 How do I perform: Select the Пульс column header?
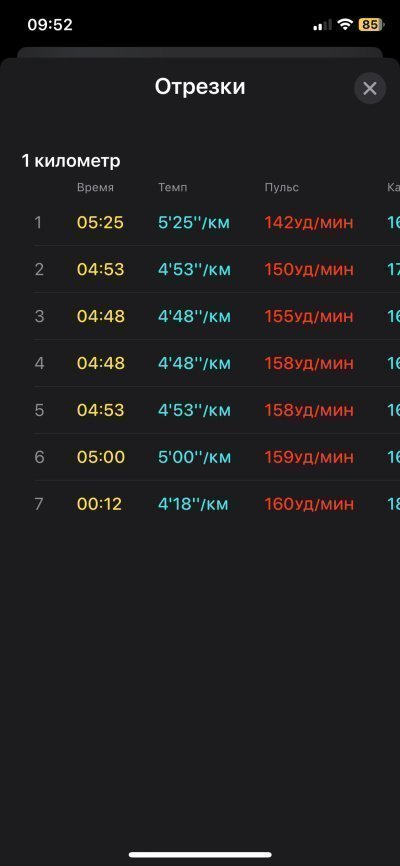[281, 188]
